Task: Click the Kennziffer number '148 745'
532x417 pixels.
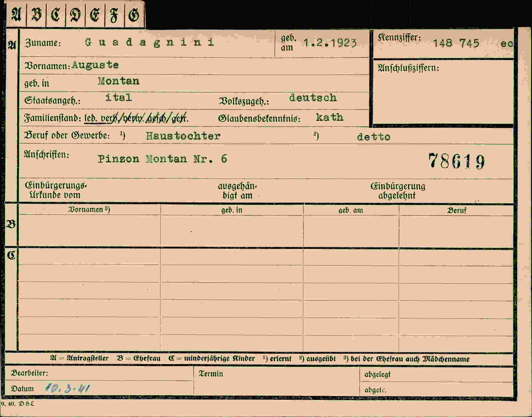Action: point(456,44)
